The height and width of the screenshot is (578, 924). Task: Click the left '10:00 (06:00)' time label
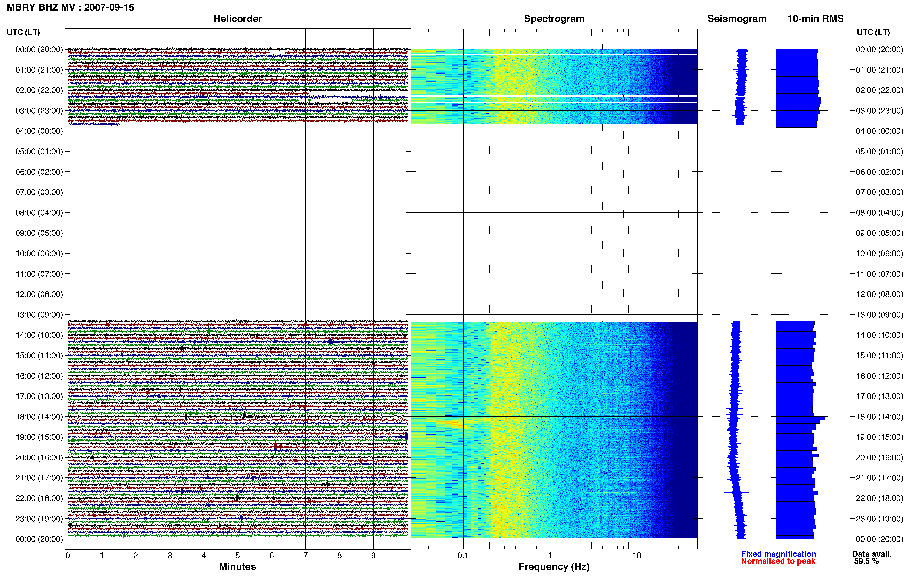[39, 253]
